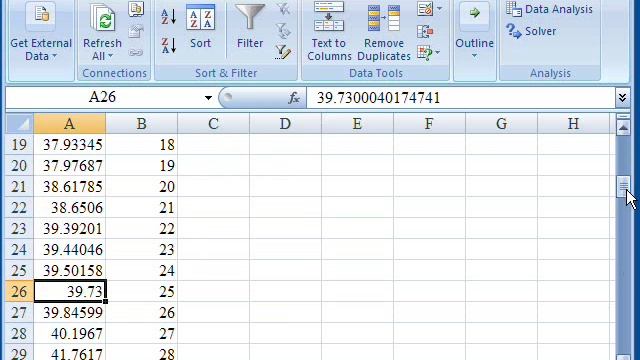The width and height of the screenshot is (640, 360).
Task: Click cell containing 39.39201
Action: (70, 229)
